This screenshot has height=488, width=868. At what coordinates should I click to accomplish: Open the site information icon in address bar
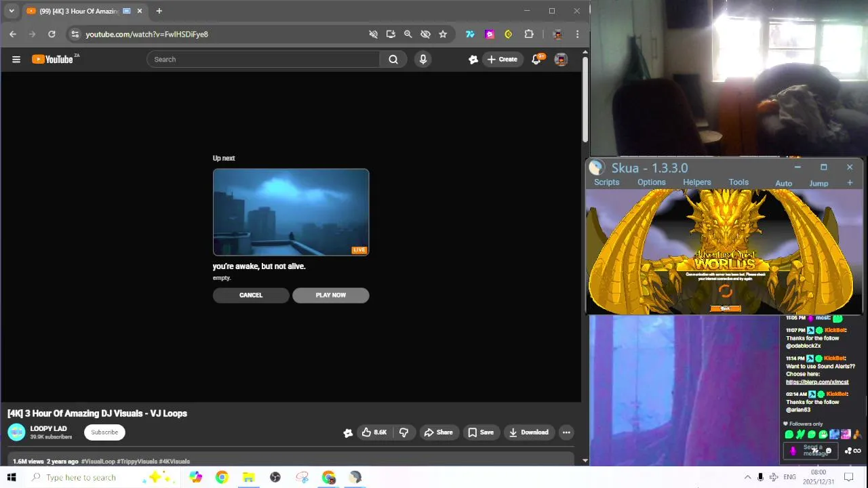point(75,34)
